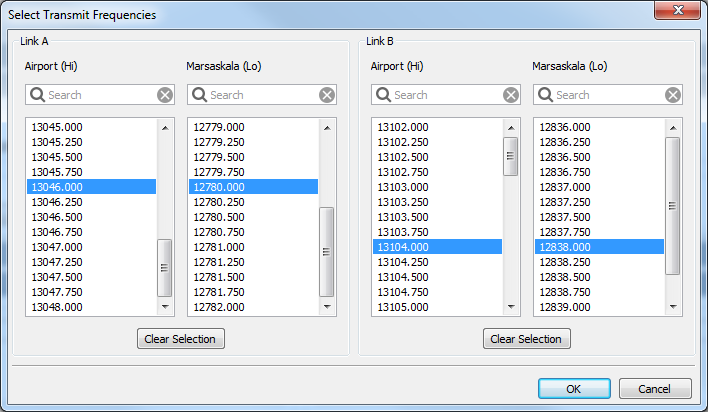This screenshot has width=708, height=412.
Task: Select frequency 12781.500
Action: 254,277
